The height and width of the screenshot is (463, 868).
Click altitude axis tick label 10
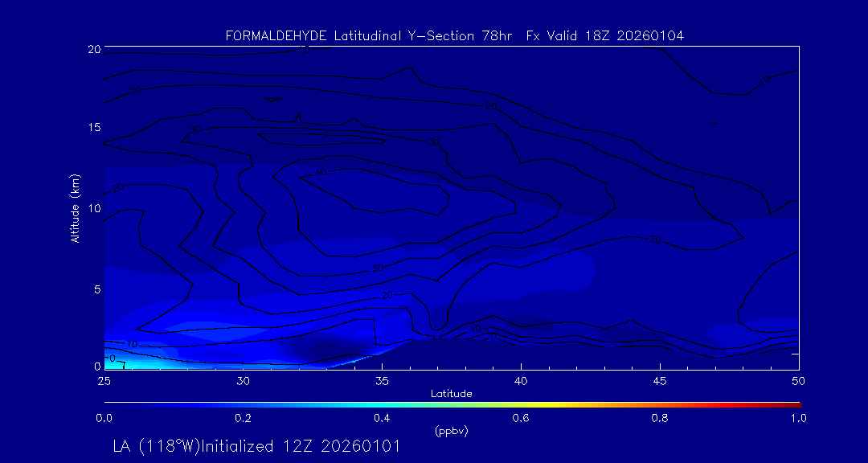coord(93,207)
